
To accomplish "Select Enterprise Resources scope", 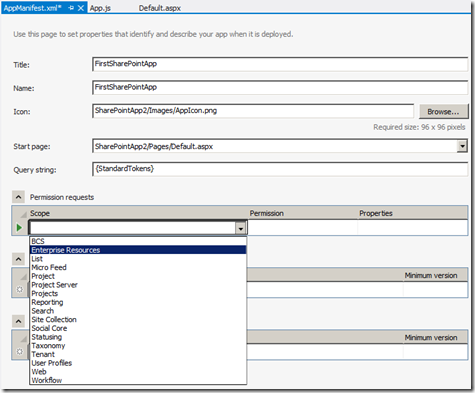I will coord(138,250).
